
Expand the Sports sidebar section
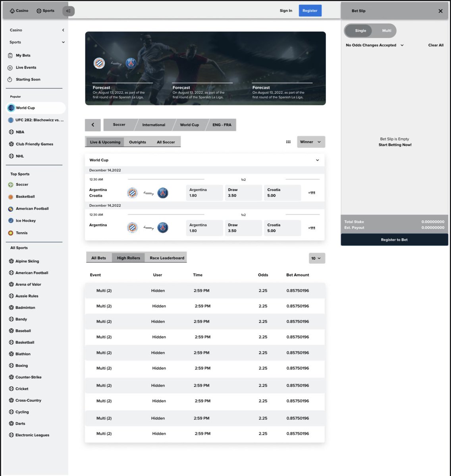[63, 42]
